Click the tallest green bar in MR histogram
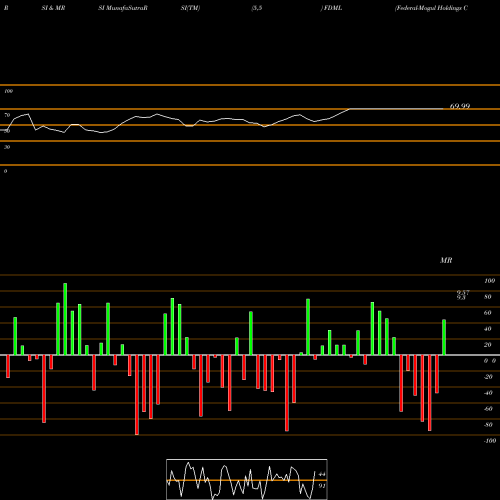 pyautogui.click(x=65, y=319)
